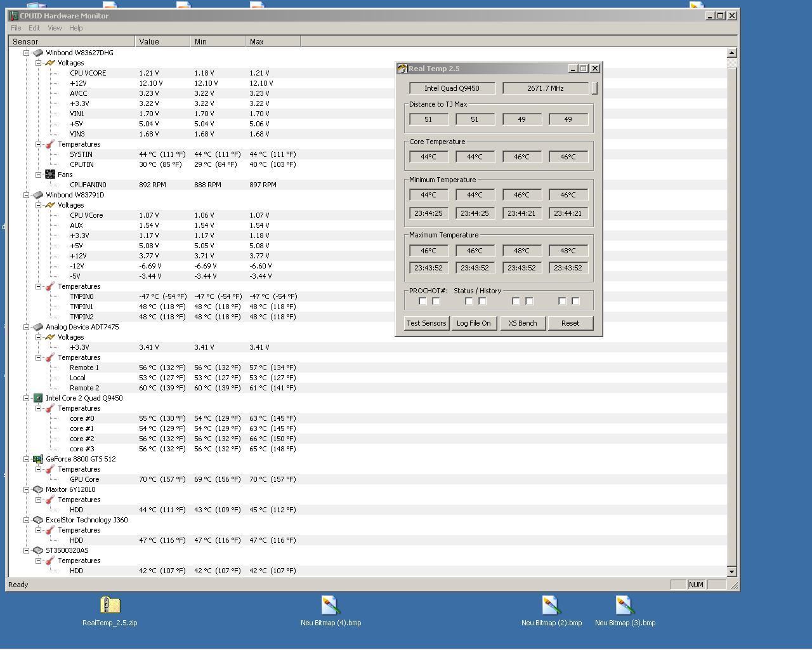This screenshot has height=650, width=812.
Task: Open the File menu
Action: [16, 28]
